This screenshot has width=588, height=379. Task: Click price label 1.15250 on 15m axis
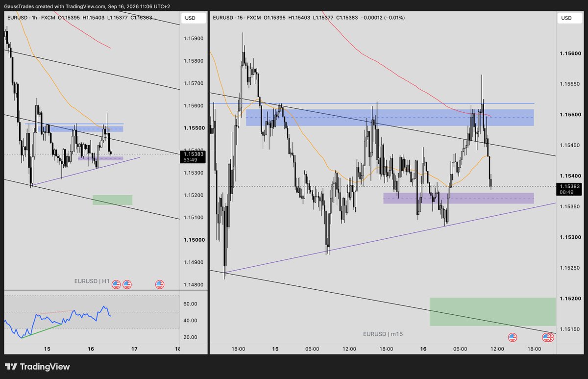[570, 268]
